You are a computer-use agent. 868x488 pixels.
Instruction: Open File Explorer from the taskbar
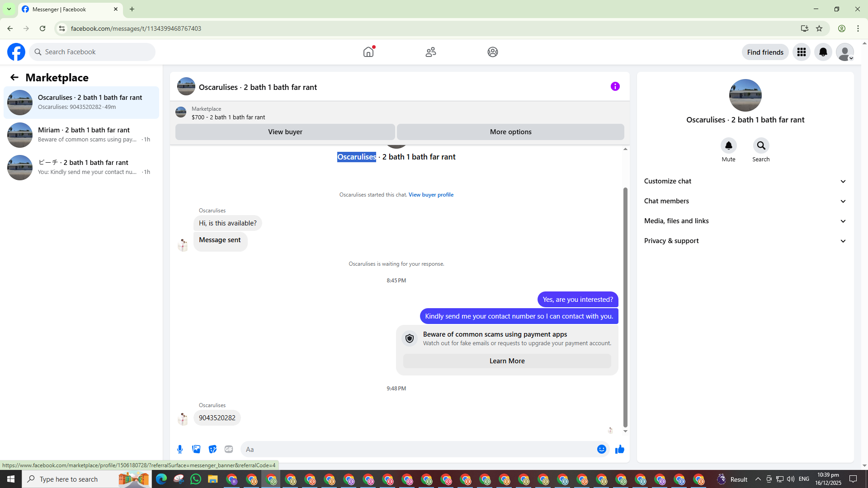(213, 479)
